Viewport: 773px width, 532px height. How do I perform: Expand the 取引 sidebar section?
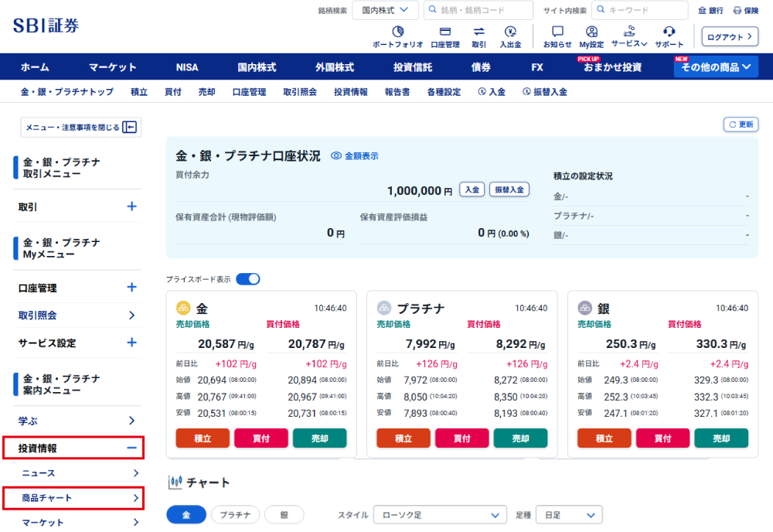tap(131, 206)
